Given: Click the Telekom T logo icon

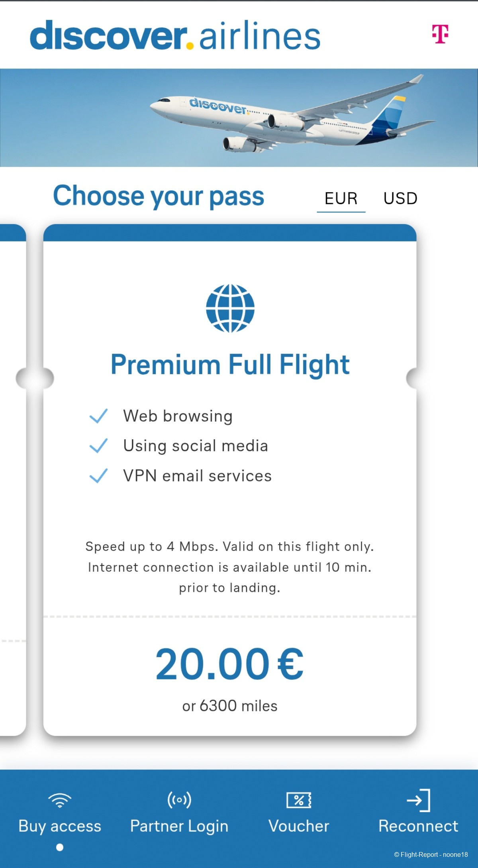Looking at the screenshot, I should click(x=440, y=34).
